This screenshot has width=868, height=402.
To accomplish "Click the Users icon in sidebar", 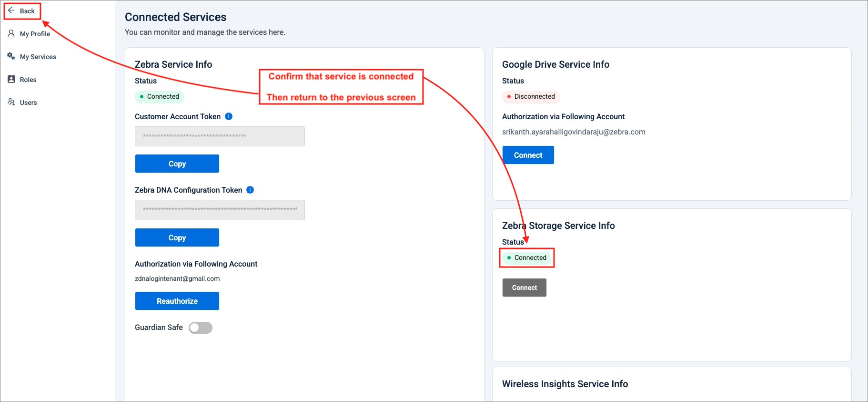I will point(11,102).
